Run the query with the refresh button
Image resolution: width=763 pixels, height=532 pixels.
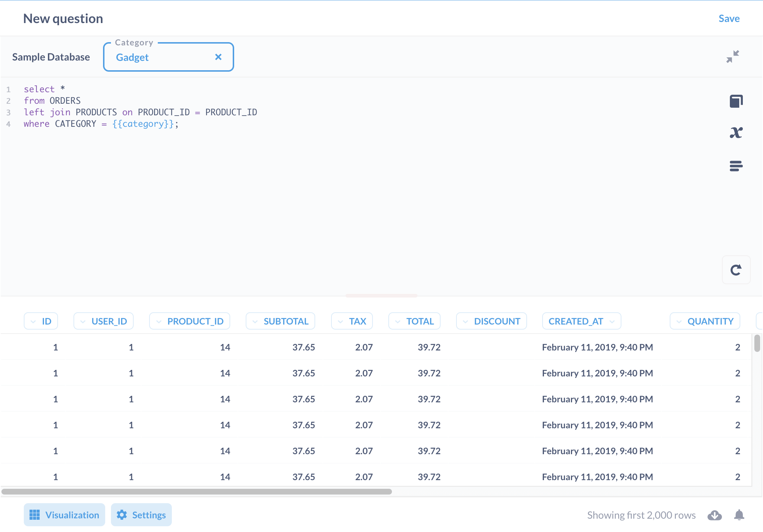[736, 270]
